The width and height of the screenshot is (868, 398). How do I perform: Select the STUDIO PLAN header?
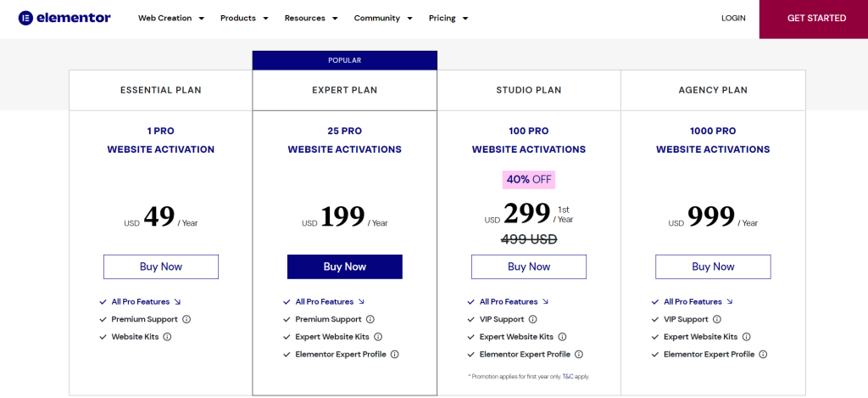(x=529, y=90)
